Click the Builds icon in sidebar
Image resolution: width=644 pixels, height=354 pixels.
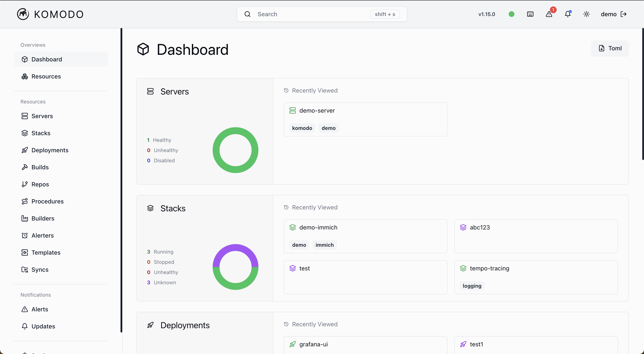tap(24, 167)
